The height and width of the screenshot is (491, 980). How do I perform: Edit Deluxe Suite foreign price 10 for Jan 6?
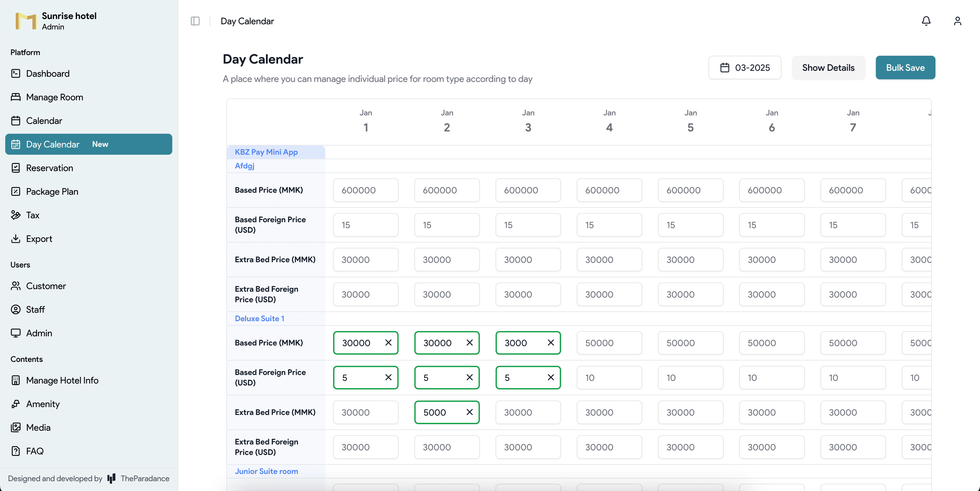tap(772, 377)
